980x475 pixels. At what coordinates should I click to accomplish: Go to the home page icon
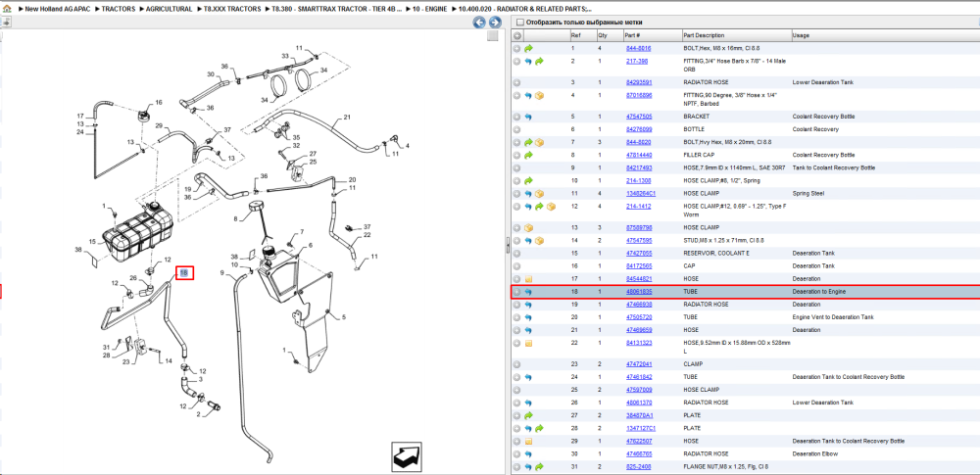(6, 10)
